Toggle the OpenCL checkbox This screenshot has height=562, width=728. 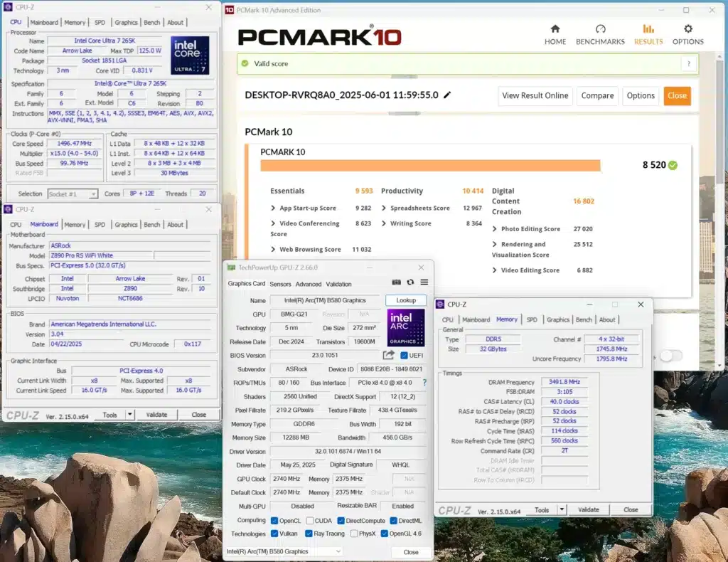point(274,521)
